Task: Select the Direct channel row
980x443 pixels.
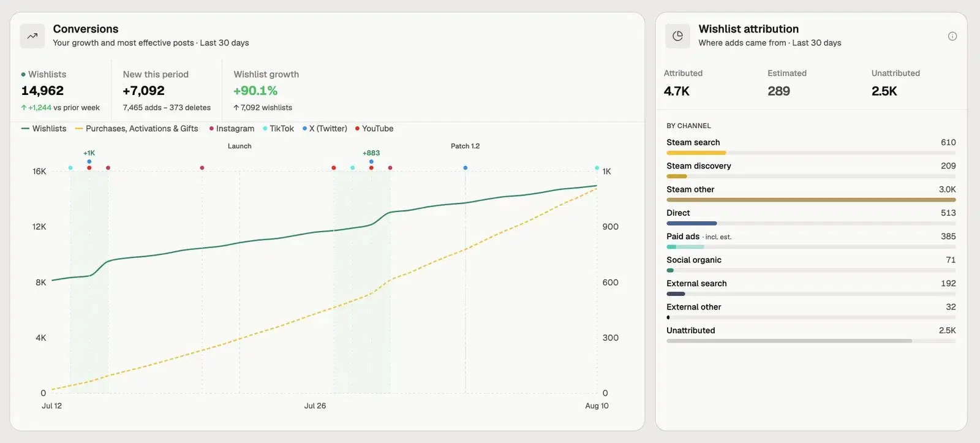Action: 811,218
